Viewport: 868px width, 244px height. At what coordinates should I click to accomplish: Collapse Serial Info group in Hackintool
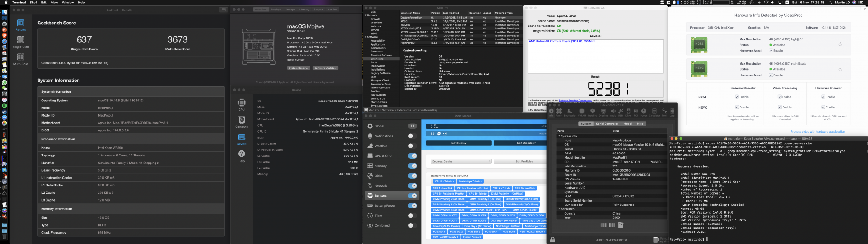click(x=559, y=209)
